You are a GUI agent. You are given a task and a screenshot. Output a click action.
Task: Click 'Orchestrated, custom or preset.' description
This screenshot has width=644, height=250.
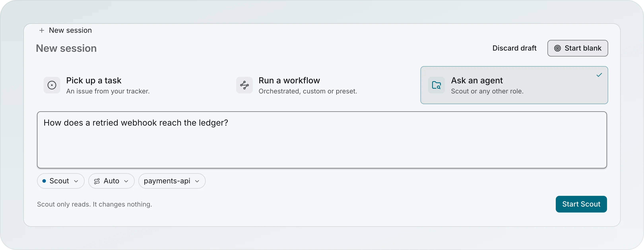click(308, 91)
